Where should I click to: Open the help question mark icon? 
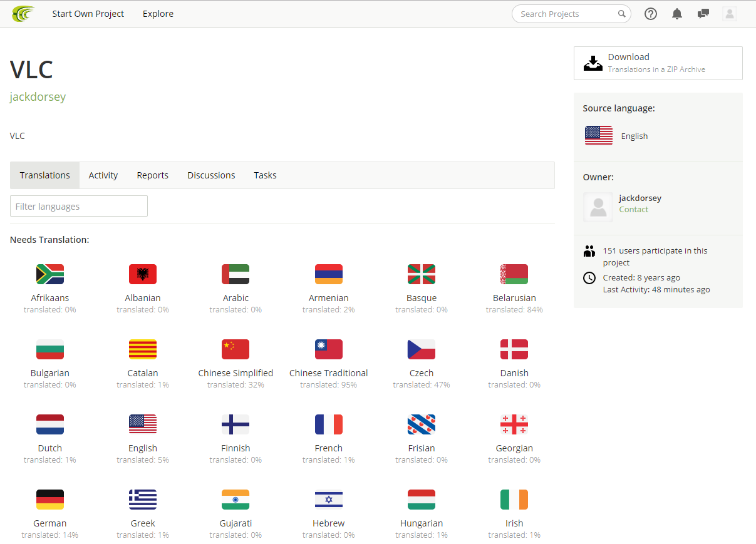coord(651,14)
